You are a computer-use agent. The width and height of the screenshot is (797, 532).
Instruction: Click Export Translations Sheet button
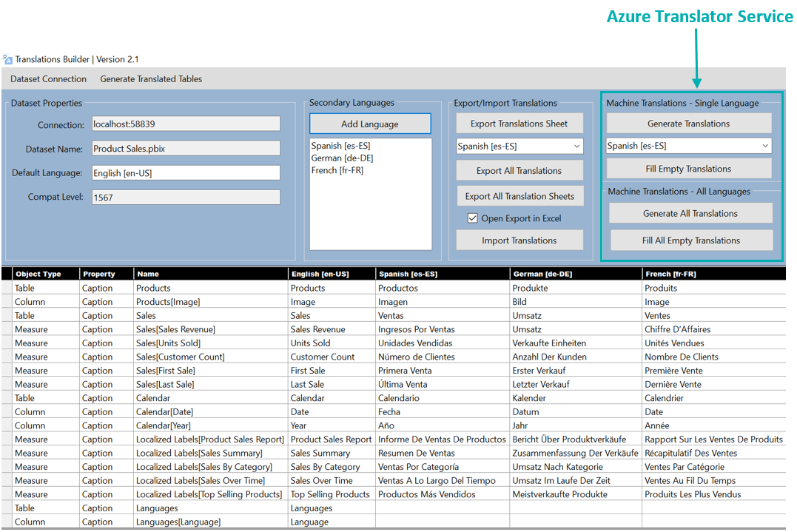519,124
